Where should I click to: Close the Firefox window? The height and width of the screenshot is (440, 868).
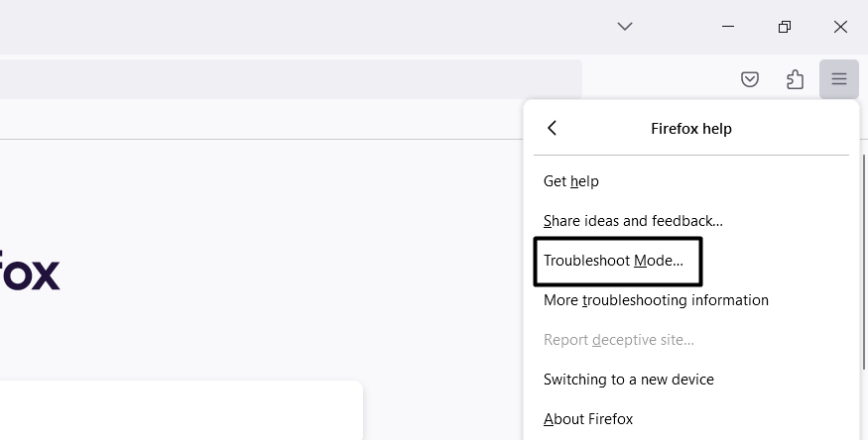coord(840,27)
